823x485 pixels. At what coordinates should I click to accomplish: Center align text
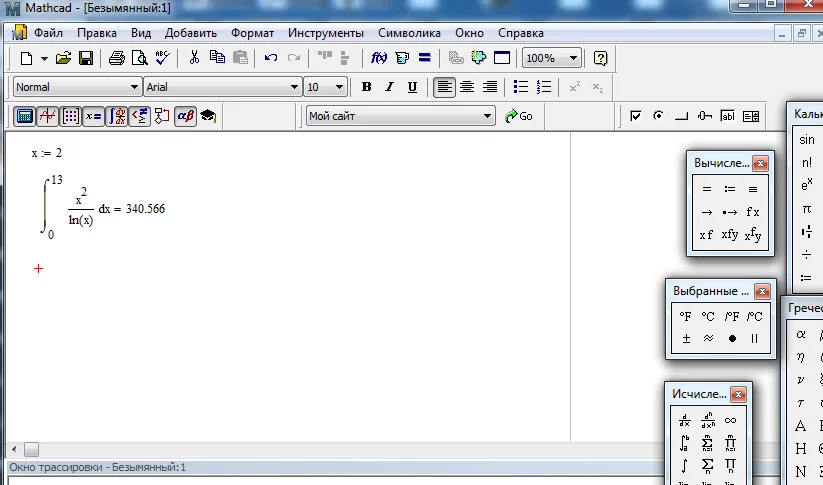(467, 87)
